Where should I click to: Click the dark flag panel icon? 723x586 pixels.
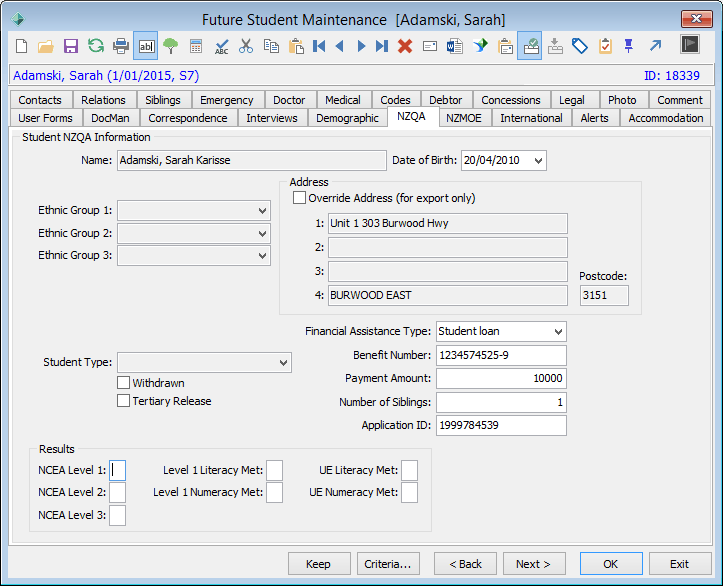pos(690,44)
